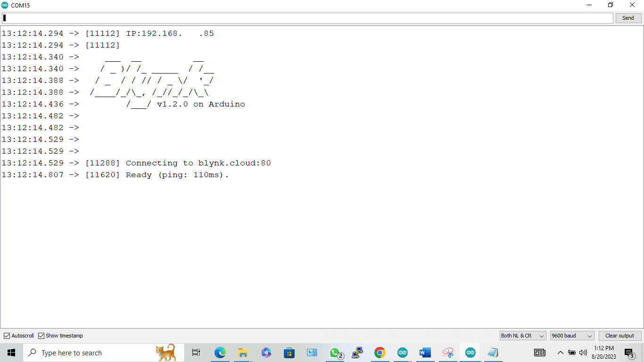Show hidden system tray icons
Image resolution: width=644 pixels, height=362 pixels.
(x=561, y=353)
